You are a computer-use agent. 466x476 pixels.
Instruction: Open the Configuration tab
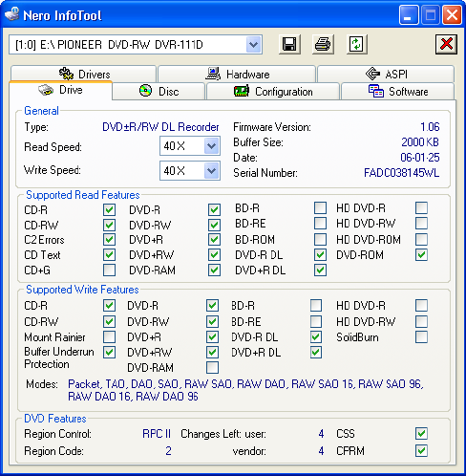click(273, 92)
